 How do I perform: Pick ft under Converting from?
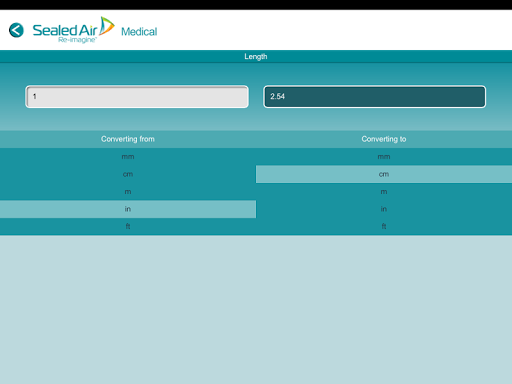pos(128,226)
